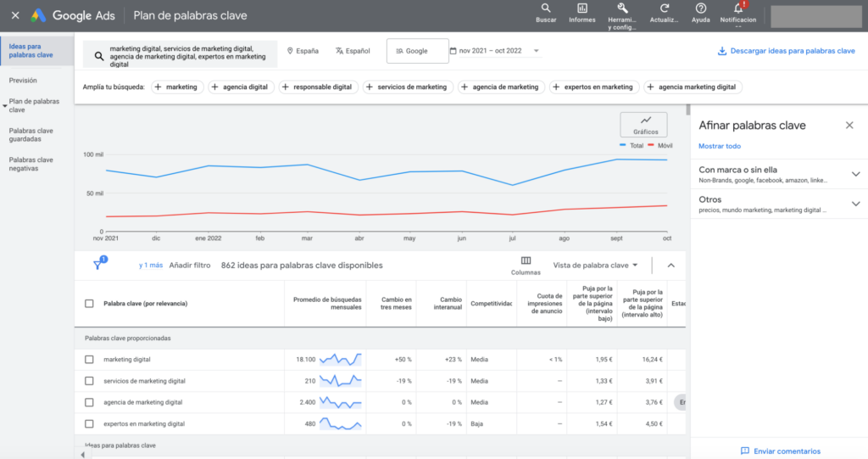Click the '16,24 €' high bid cell
This screenshot has width=868, height=459.
pos(652,360)
